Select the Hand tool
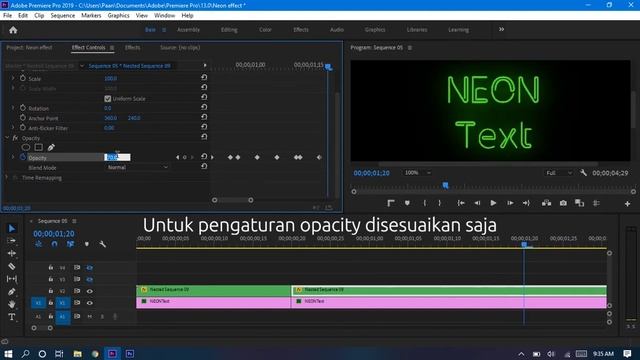Screen dimensions: 640x360 click(12, 304)
